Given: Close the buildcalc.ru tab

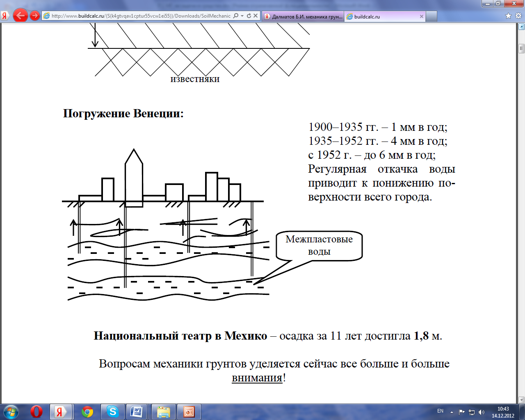Looking at the screenshot, I should click(x=421, y=16).
